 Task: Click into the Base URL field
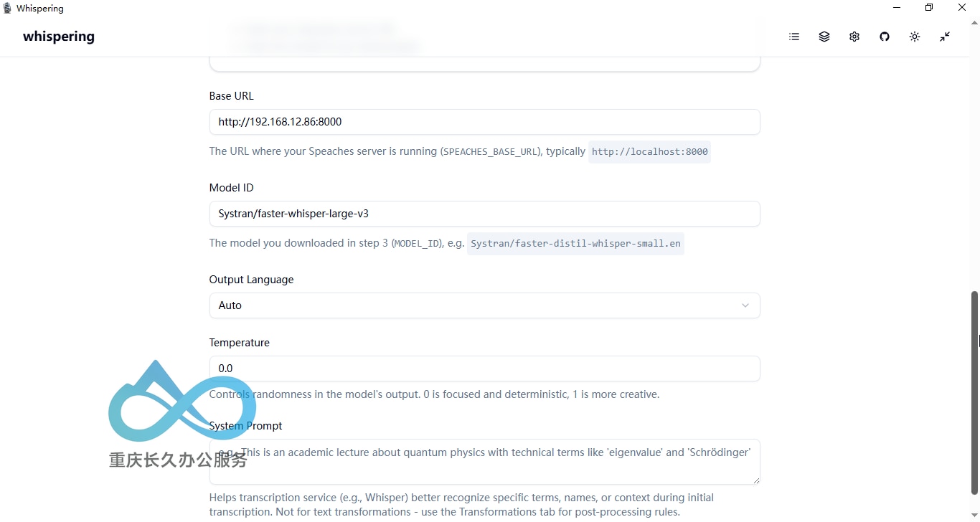coord(484,122)
